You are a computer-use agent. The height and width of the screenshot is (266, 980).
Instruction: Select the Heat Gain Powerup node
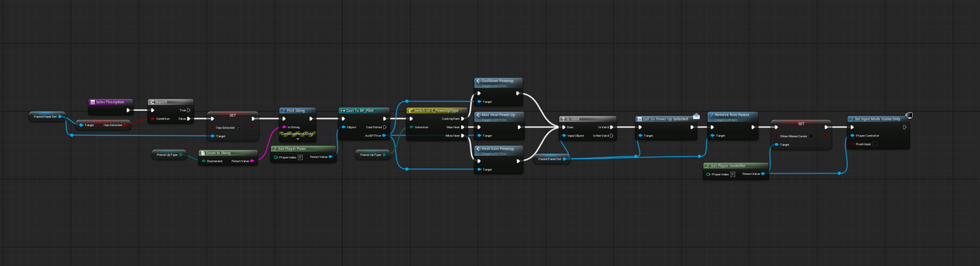[x=498, y=160]
